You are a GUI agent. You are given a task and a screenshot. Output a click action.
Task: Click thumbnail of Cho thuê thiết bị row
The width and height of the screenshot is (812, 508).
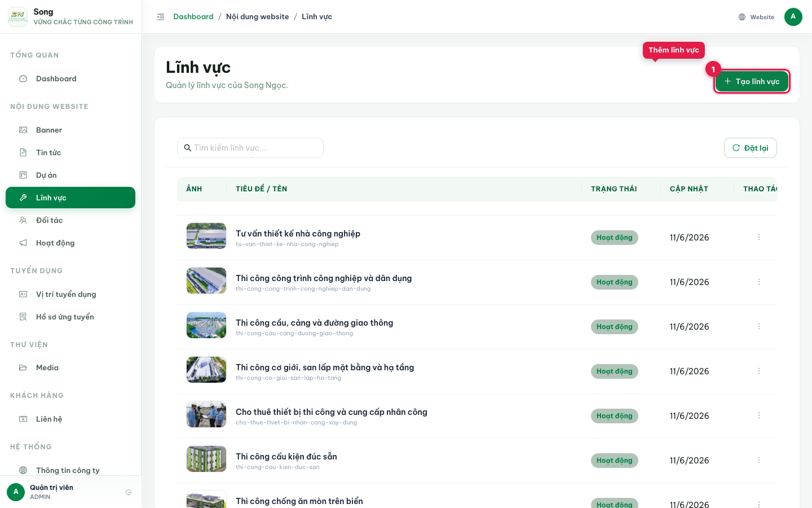click(x=206, y=414)
